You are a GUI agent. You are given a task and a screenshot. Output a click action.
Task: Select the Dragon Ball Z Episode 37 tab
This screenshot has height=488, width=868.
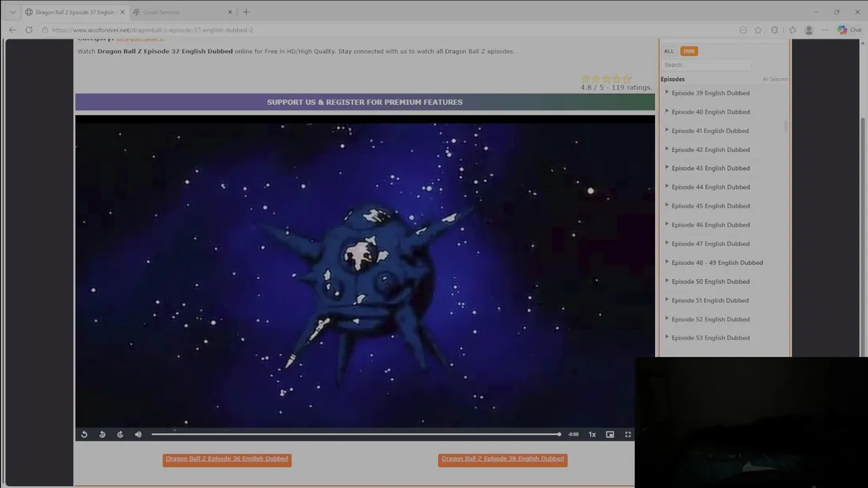click(75, 12)
